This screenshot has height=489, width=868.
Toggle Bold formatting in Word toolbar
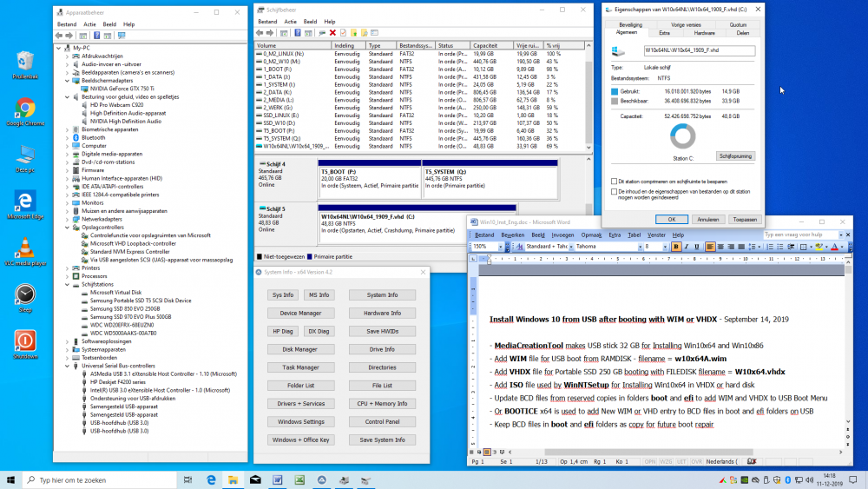point(676,247)
